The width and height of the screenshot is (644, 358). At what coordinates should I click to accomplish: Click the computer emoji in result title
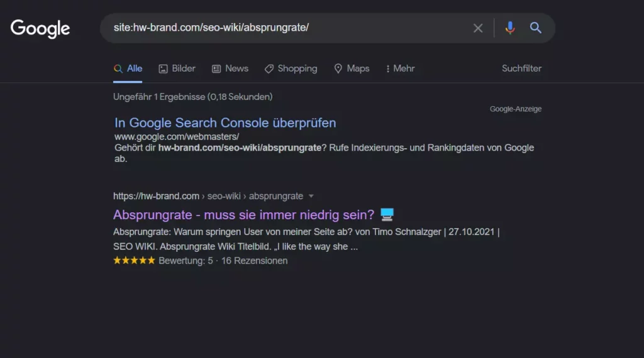tap(387, 214)
